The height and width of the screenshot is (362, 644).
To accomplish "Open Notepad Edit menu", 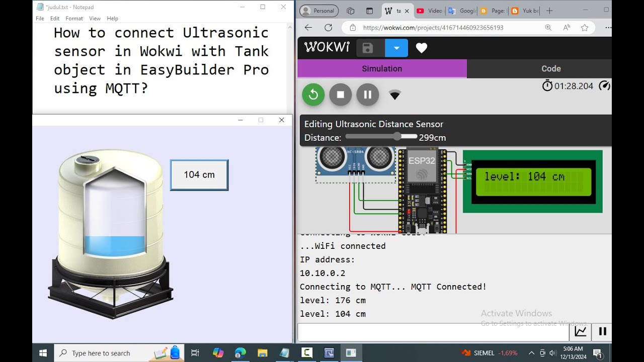I will point(55,19).
